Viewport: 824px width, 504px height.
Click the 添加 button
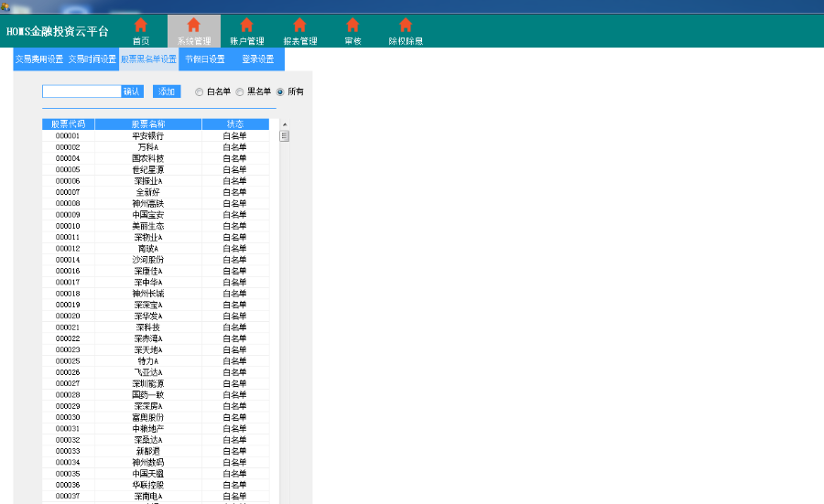point(167,91)
